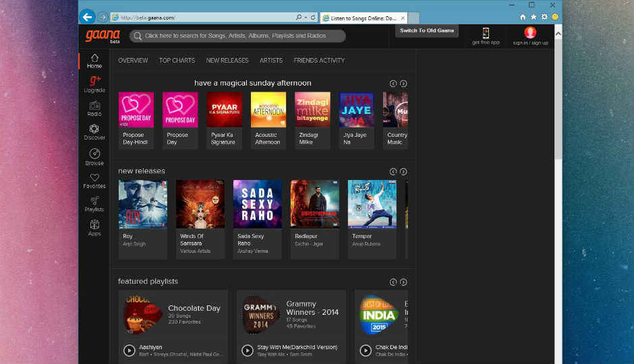Click Sachin - Jigar artist name

[309, 244]
